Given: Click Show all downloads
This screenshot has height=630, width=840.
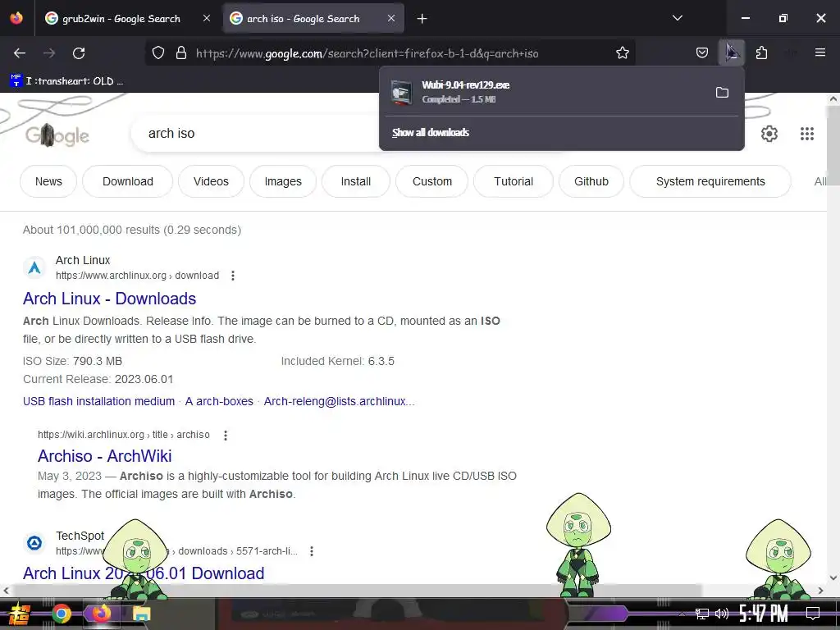Looking at the screenshot, I should click(x=431, y=132).
